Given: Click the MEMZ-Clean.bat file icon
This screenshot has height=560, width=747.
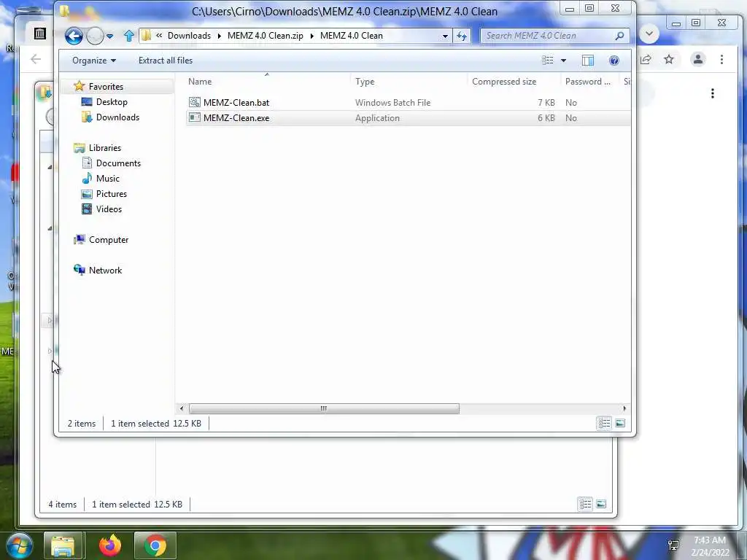Looking at the screenshot, I should click(194, 102).
